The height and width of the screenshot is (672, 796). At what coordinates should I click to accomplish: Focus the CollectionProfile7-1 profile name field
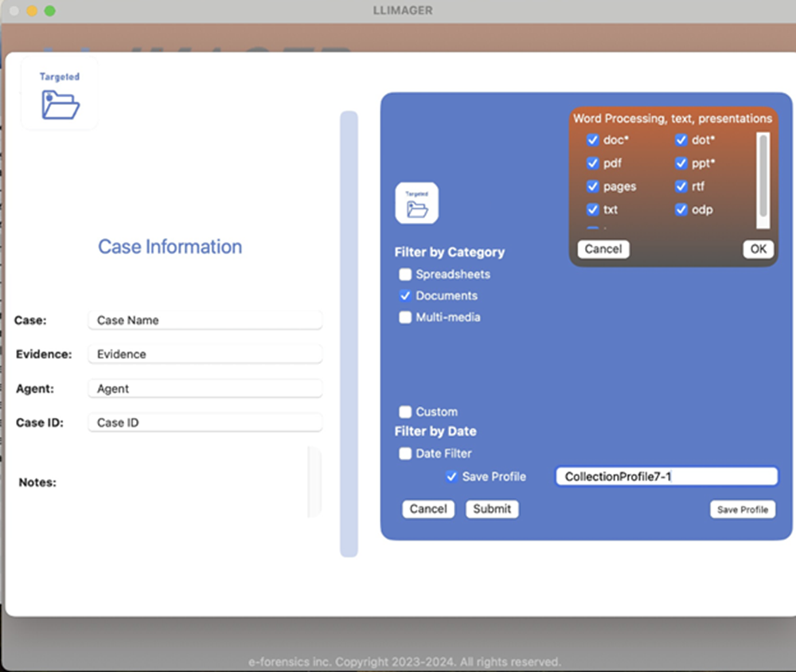[x=665, y=477]
